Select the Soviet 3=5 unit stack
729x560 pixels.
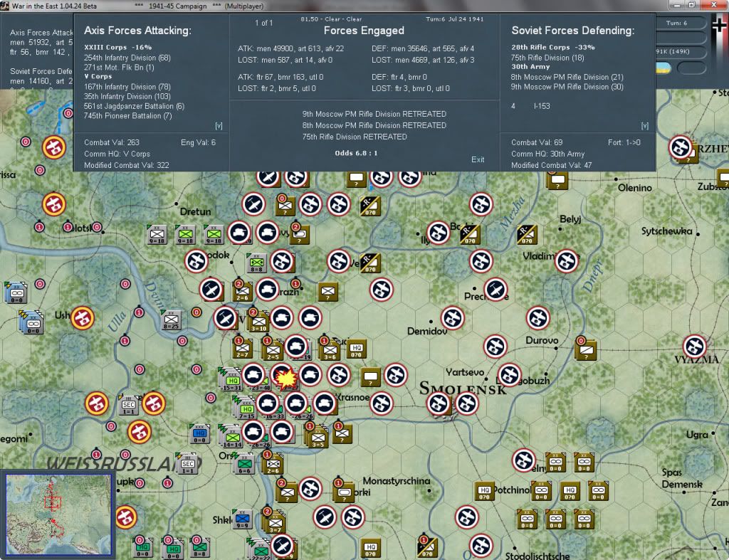[318, 438]
